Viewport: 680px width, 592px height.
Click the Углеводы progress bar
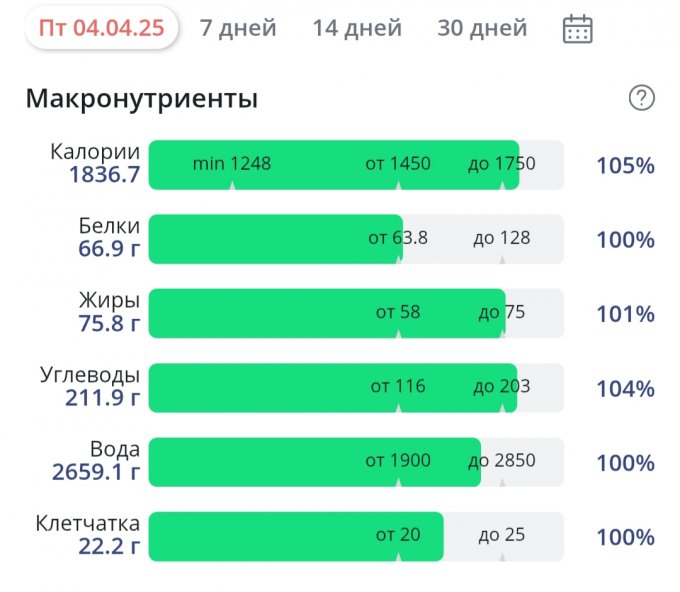pos(356,388)
